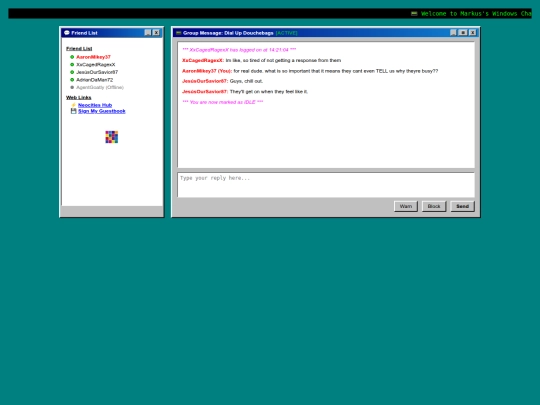Click the speech bubble icon in Friend List title bar
This screenshot has width=540, height=405.
pyautogui.click(x=67, y=33)
